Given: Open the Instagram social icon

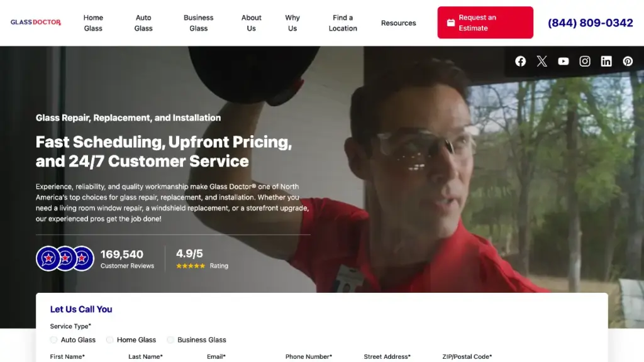Looking at the screenshot, I should pyautogui.click(x=585, y=61).
